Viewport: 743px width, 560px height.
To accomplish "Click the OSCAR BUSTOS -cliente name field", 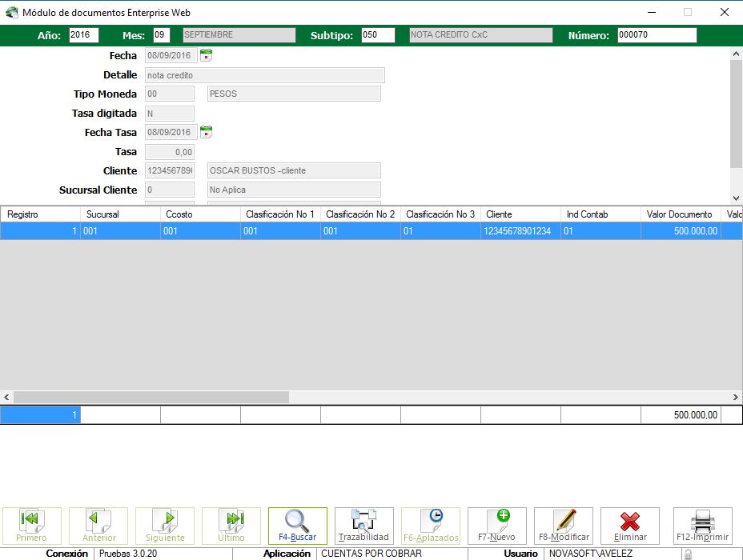I will coord(295,170).
